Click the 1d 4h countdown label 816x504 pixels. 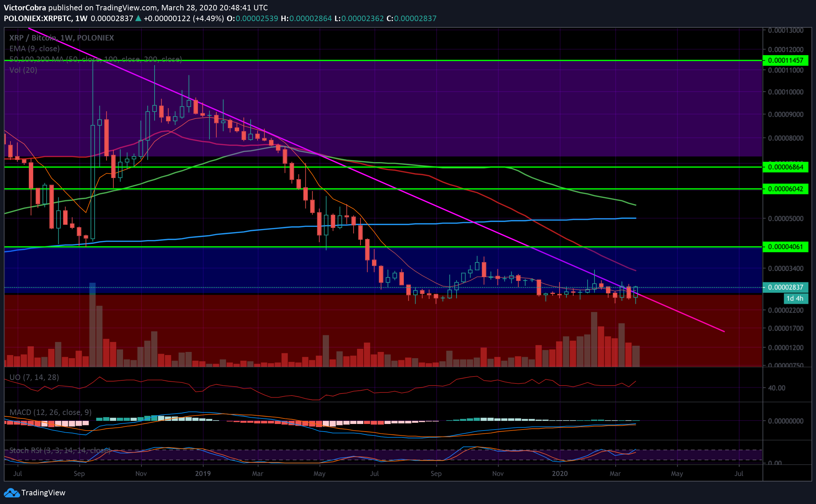click(796, 298)
